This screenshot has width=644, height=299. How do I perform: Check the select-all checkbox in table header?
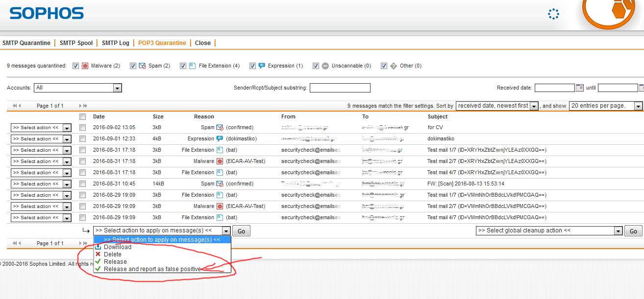pos(82,116)
